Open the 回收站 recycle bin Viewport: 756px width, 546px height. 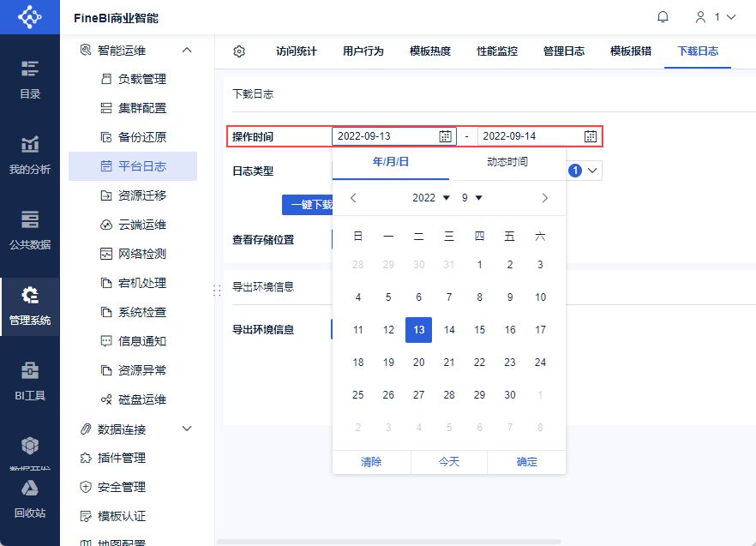30,497
